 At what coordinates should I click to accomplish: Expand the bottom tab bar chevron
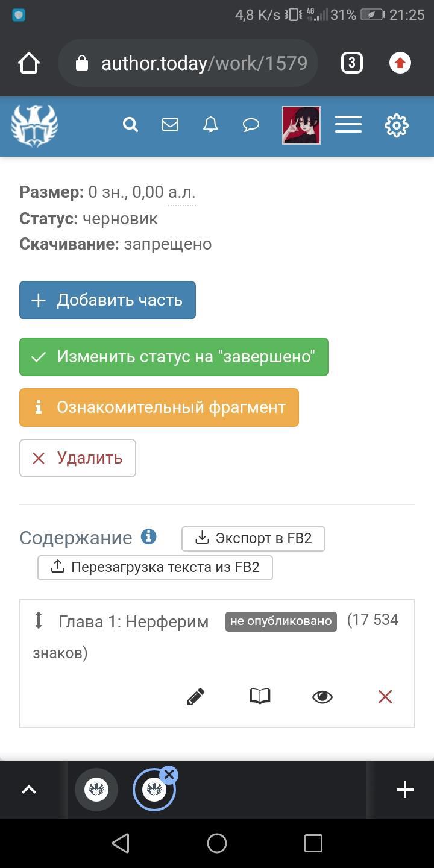[x=29, y=790]
